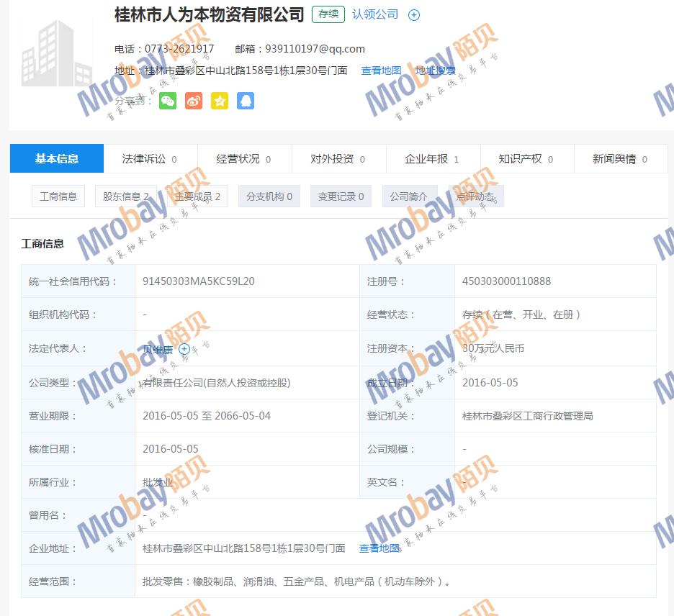The width and height of the screenshot is (674, 616).
Task: Click the company building logo placeholder
Action: click(48, 55)
